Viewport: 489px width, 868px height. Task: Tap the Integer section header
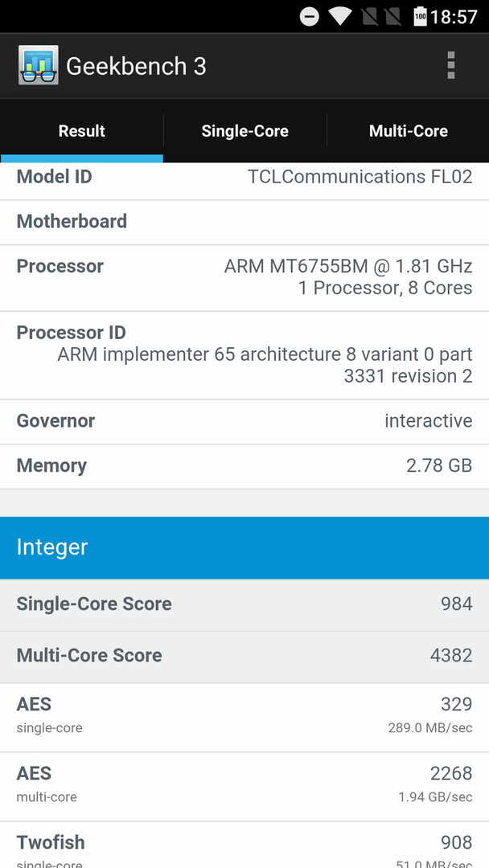244,547
